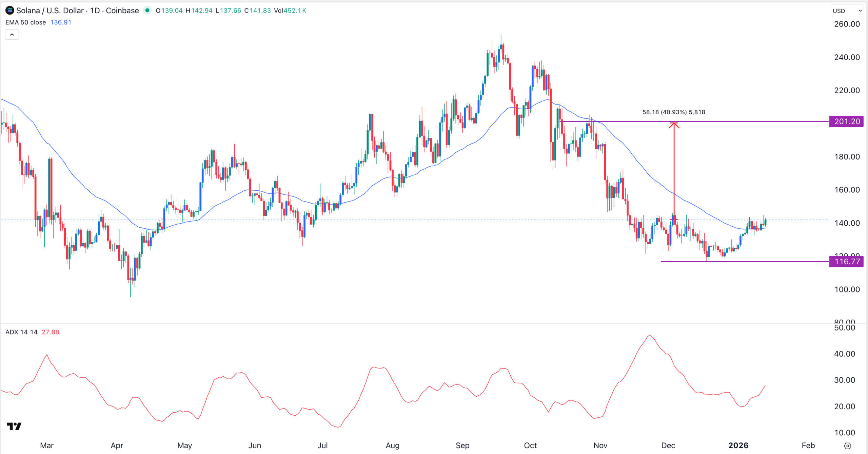
Task: Click the Vol 452.1K readout
Action: tap(290, 11)
